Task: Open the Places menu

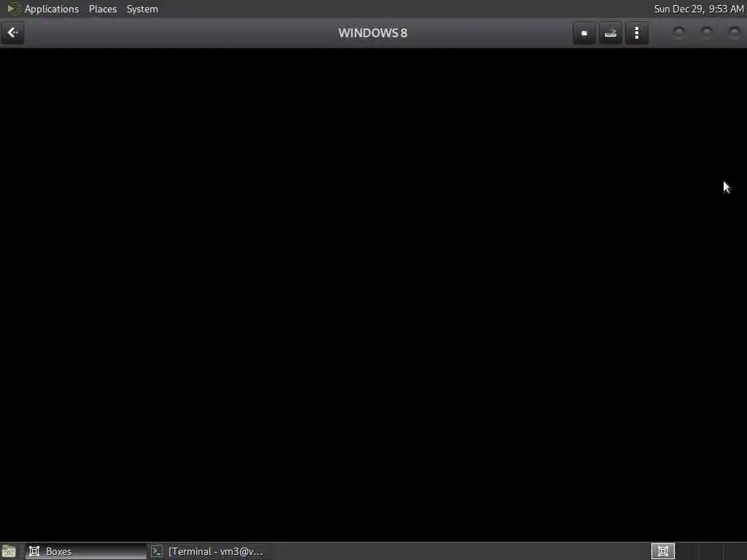Action: pyautogui.click(x=102, y=9)
